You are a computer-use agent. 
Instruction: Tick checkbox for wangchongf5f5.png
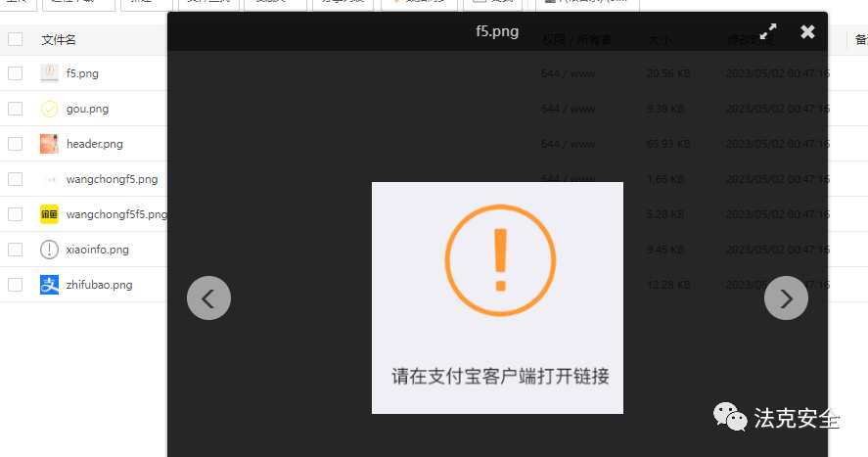15,214
